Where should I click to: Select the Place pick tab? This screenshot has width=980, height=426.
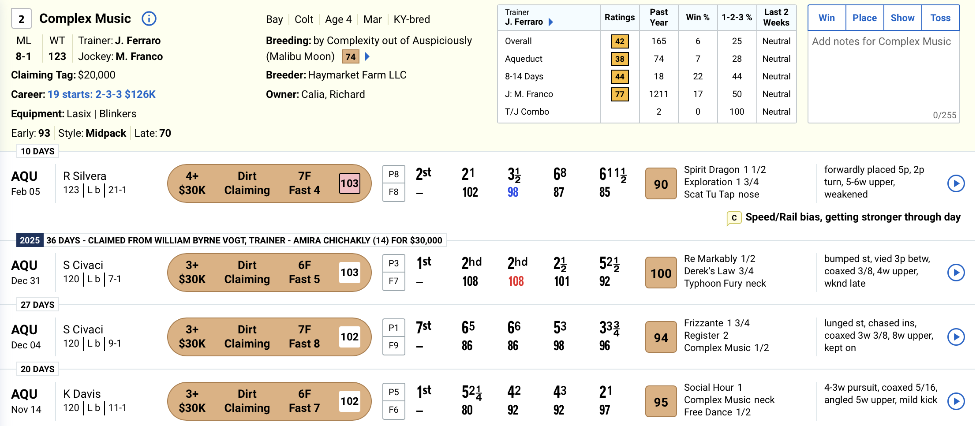(864, 18)
